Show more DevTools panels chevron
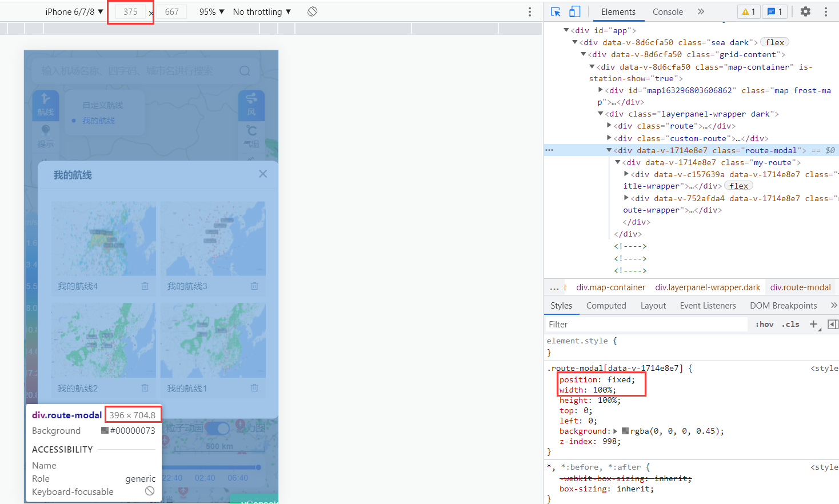Screen dimensions: 839x504 [701, 11]
